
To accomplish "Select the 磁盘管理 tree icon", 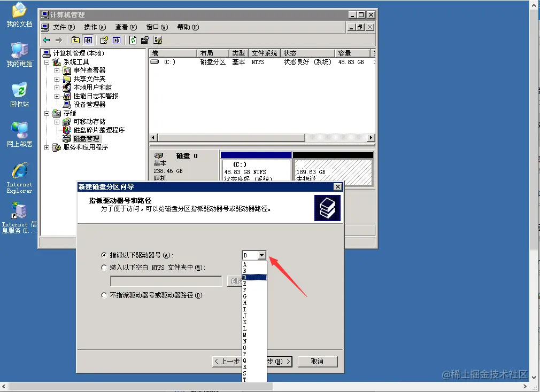I will (67, 138).
